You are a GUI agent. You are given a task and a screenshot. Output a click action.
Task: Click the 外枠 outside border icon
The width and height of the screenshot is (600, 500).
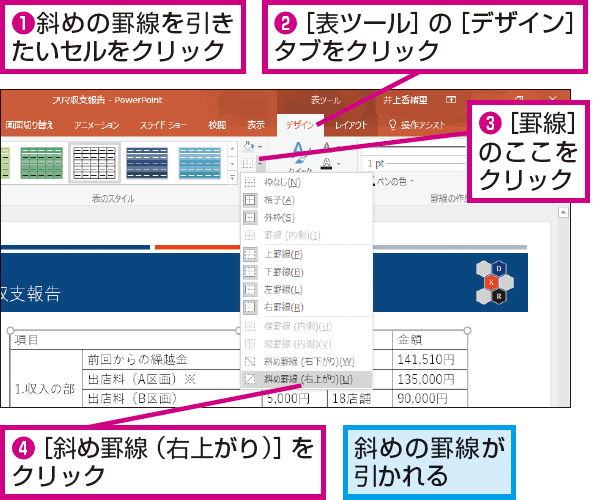point(250,217)
